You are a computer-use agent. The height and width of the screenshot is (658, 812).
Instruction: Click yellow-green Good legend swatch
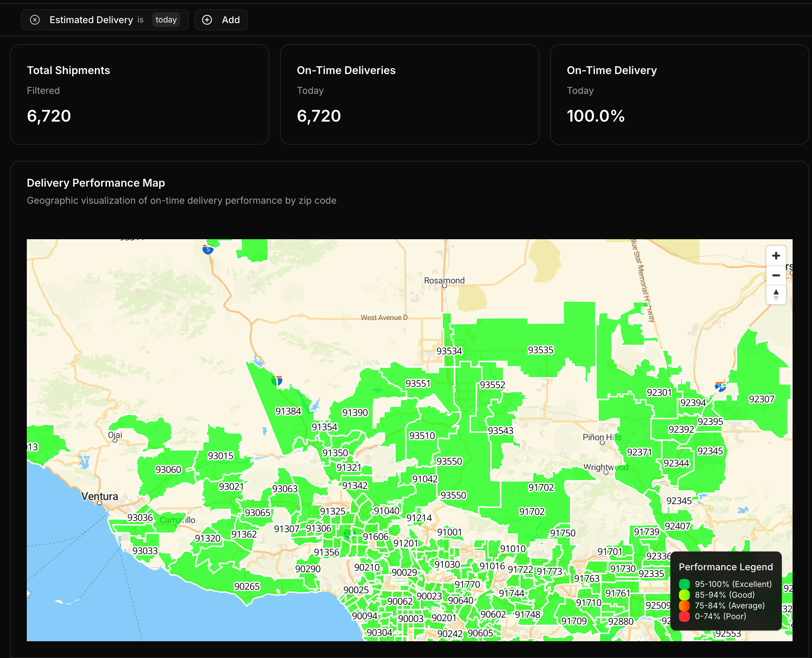point(684,595)
